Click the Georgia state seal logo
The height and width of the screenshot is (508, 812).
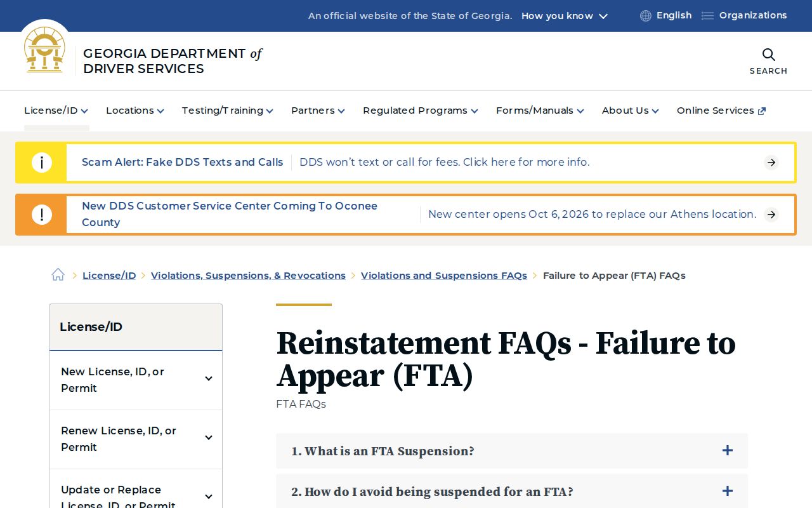click(44, 50)
